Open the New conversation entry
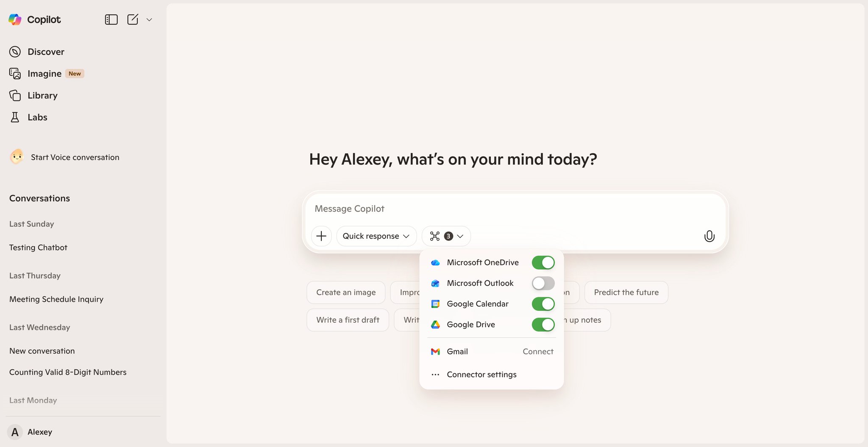The width and height of the screenshot is (868, 447). (42, 351)
